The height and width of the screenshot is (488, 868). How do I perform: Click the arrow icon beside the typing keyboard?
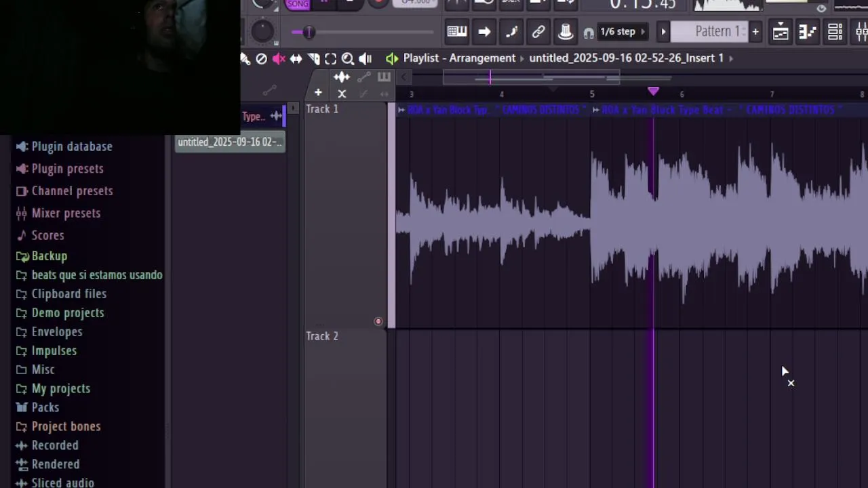click(x=484, y=31)
